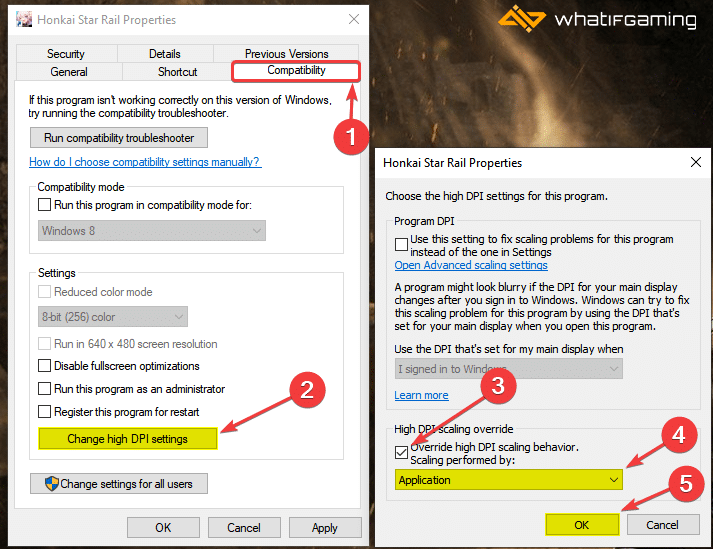Click Cancel in the high DPI dialog
Image resolution: width=713 pixels, height=549 pixels.
coord(663,525)
